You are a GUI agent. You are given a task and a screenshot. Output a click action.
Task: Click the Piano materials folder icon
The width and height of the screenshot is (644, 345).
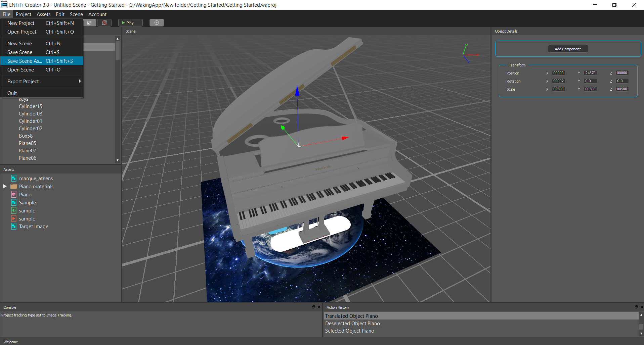click(x=14, y=186)
